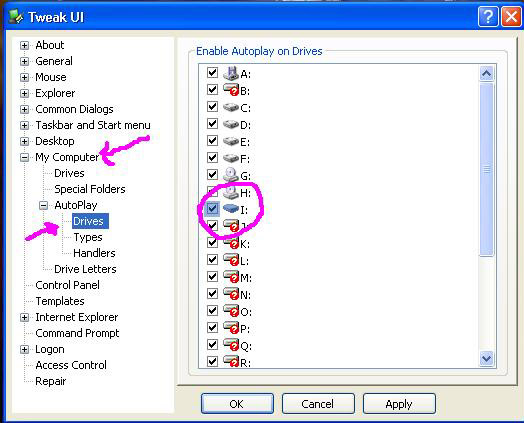Screen dimensions: 524x423
Task: Click the OK button
Action: pyautogui.click(x=237, y=404)
